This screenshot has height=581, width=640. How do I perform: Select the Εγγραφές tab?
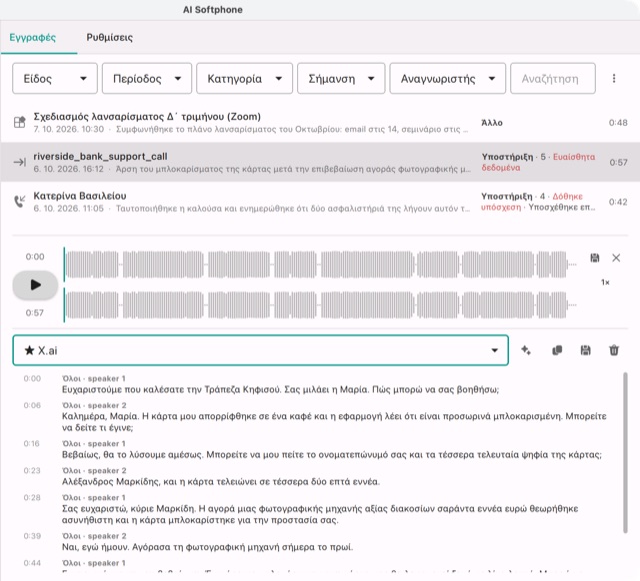(33, 38)
